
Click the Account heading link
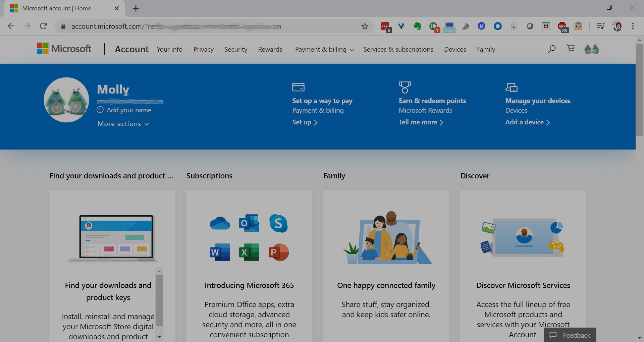[x=131, y=49]
